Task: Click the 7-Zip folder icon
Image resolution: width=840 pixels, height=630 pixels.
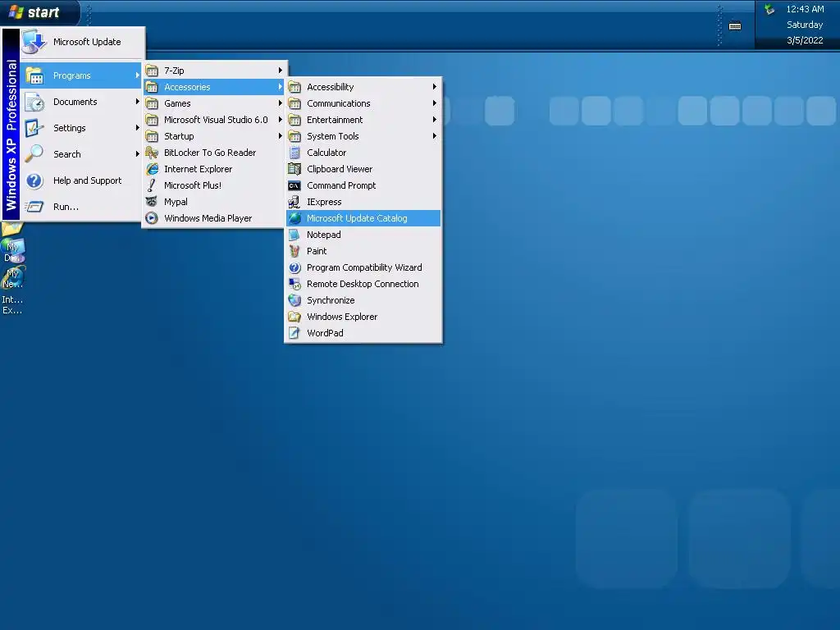Action: [152, 71]
